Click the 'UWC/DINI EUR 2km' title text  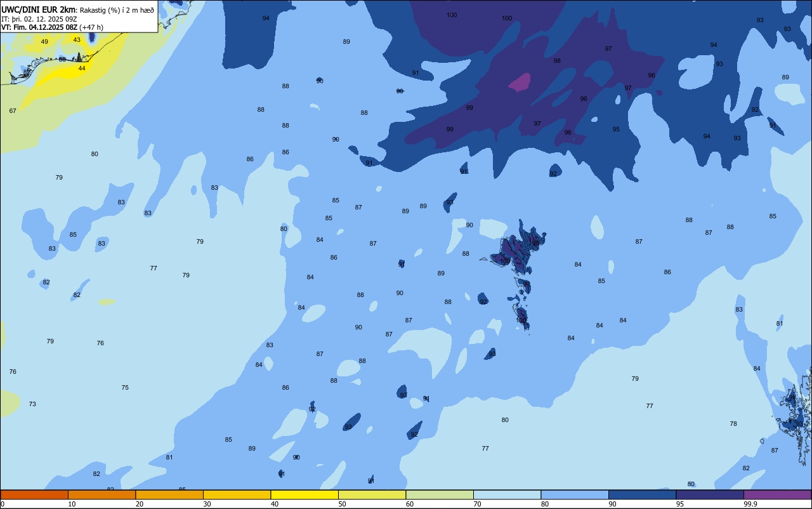pos(37,10)
